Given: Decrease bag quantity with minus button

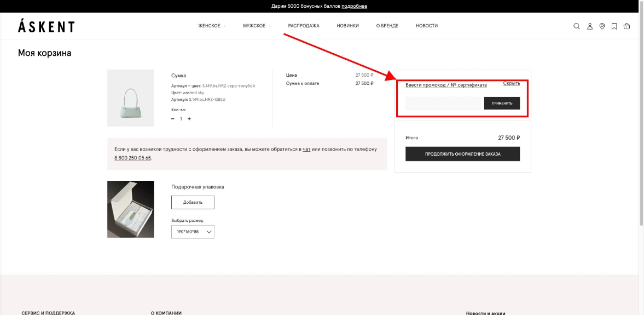Looking at the screenshot, I should tap(173, 119).
